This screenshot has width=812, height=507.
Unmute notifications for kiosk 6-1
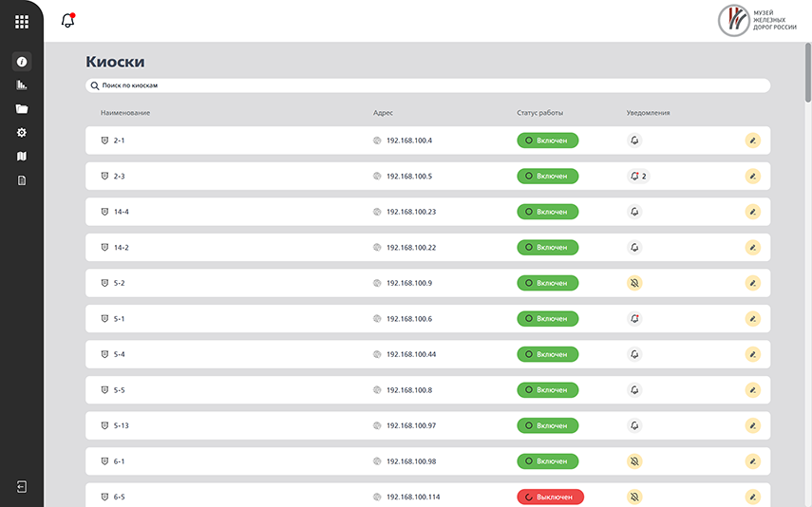634,461
